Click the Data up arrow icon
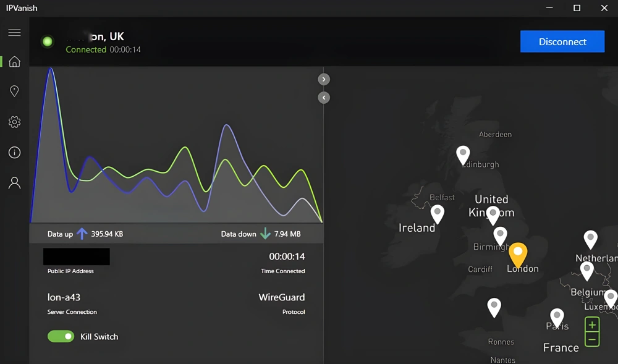 (82, 234)
